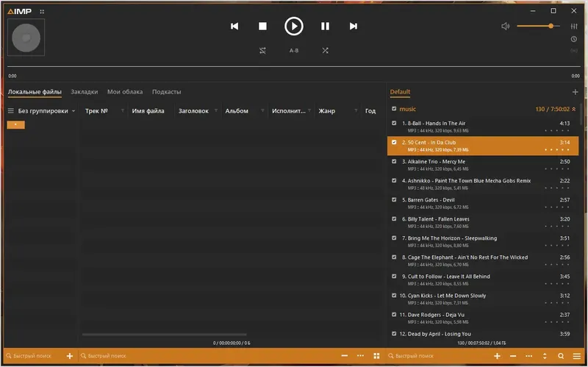588x367 pixels.
Task: Select track Cult to Follow - Leave It All Behind
Action: tap(483, 280)
